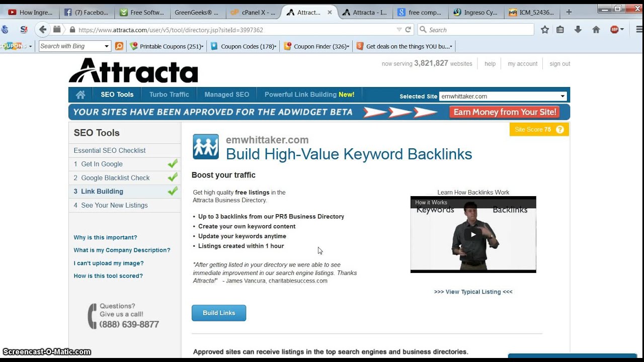Switch to the GreenGeeks browser tab
The image size is (644, 362).
[196, 13]
